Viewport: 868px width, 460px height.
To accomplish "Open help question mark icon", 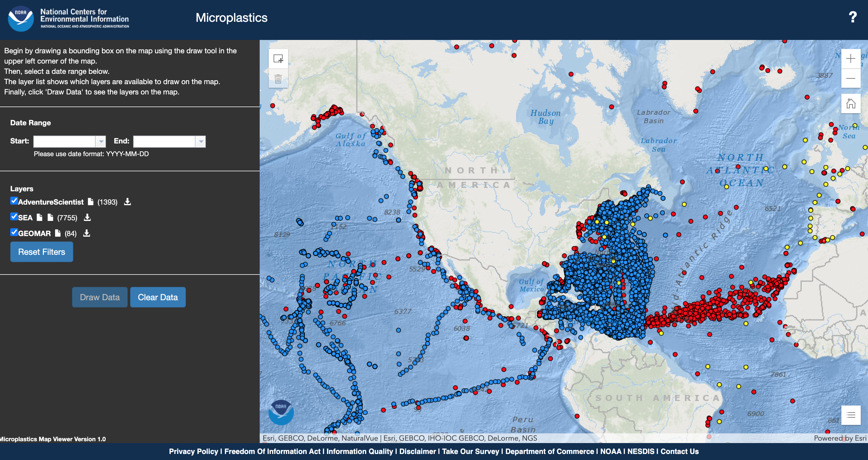I will pos(853,17).
